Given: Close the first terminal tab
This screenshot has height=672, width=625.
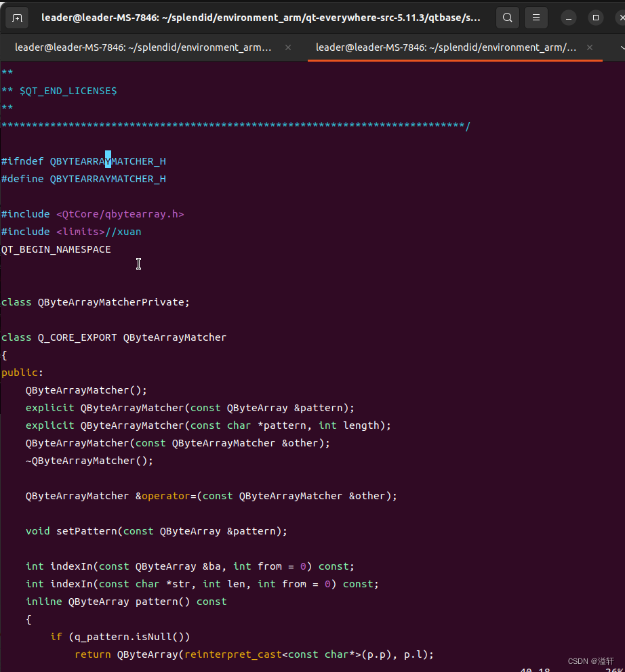Looking at the screenshot, I should 287,48.
